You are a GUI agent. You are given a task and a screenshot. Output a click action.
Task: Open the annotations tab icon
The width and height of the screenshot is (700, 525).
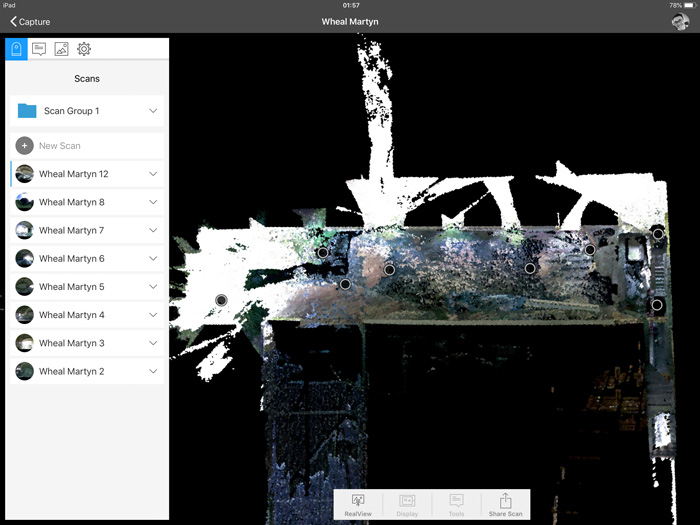[x=39, y=49]
